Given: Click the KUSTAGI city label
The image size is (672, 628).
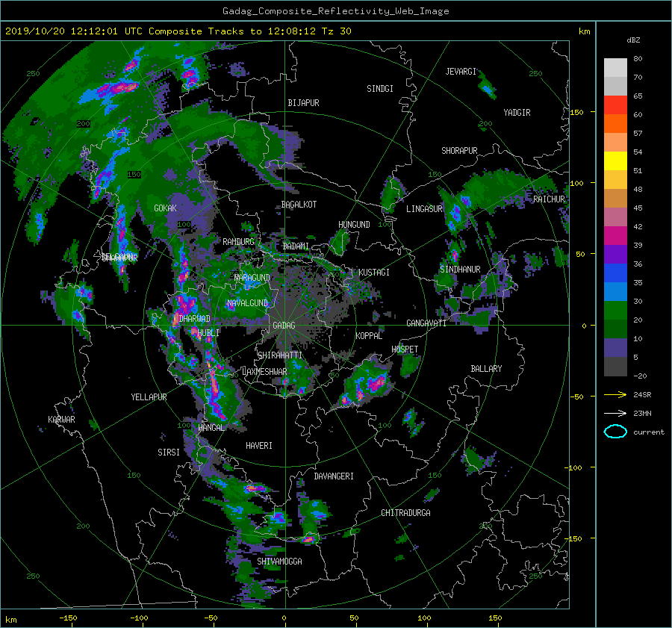Looking at the screenshot, I should pyautogui.click(x=374, y=273).
